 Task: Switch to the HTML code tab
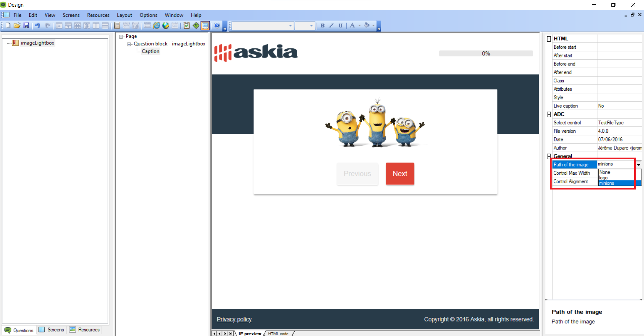pyautogui.click(x=278, y=334)
